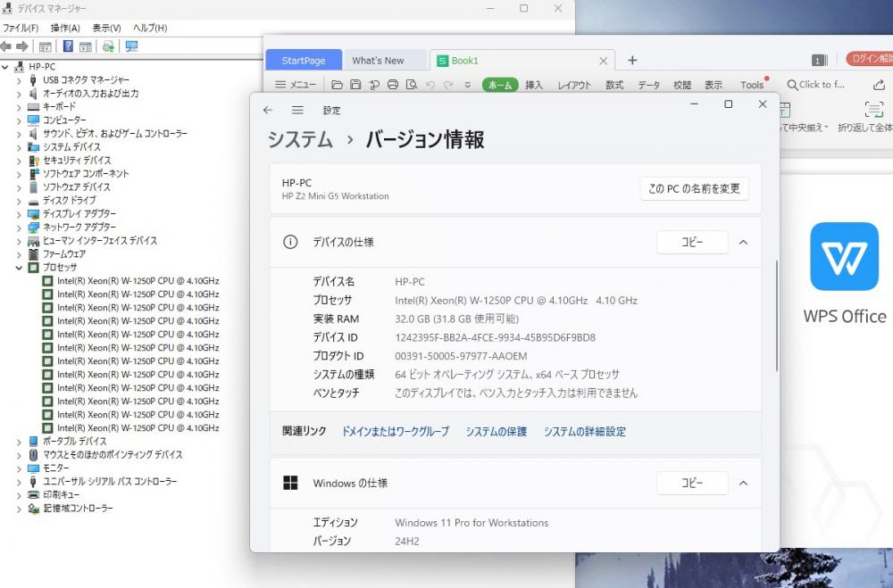Click the blue question mark help icon
The width and height of the screenshot is (893, 588).
coord(68,46)
